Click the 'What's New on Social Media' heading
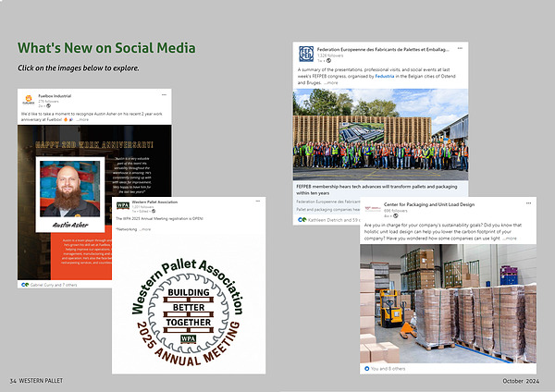 106,48
